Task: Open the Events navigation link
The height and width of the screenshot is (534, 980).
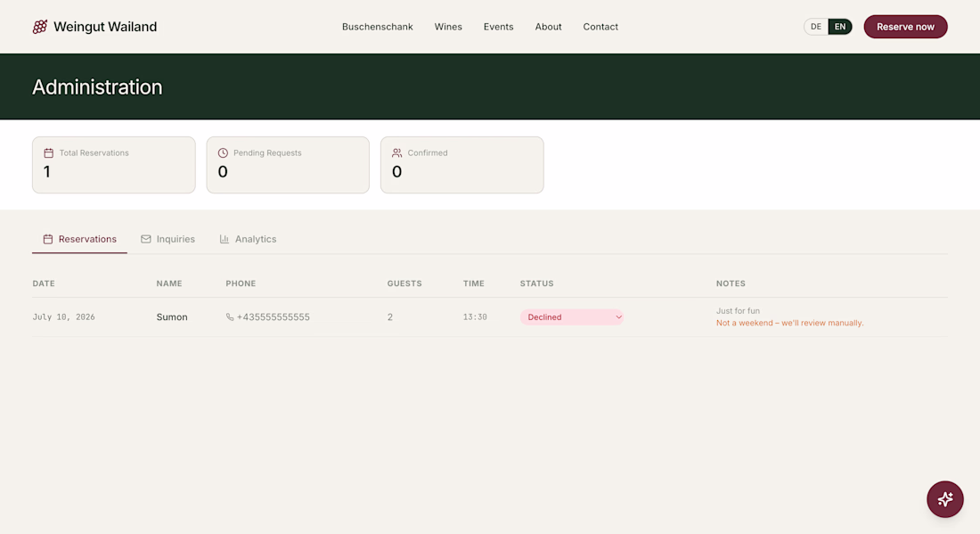Action: pyautogui.click(x=498, y=27)
